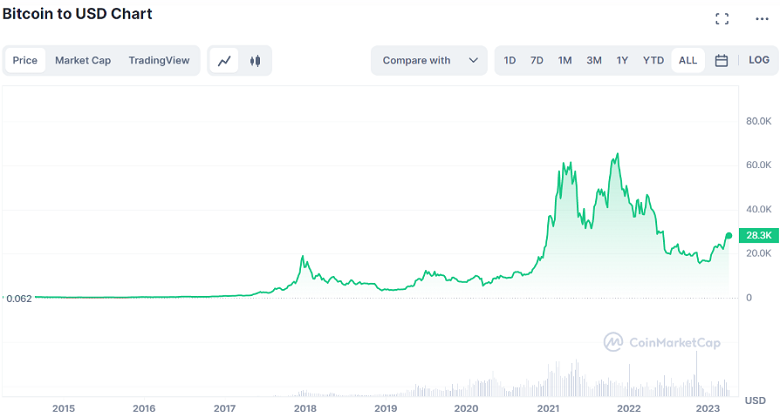Select the ALL time range
Image resolution: width=780 pixels, height=417 pixels.
coord(688,61)
